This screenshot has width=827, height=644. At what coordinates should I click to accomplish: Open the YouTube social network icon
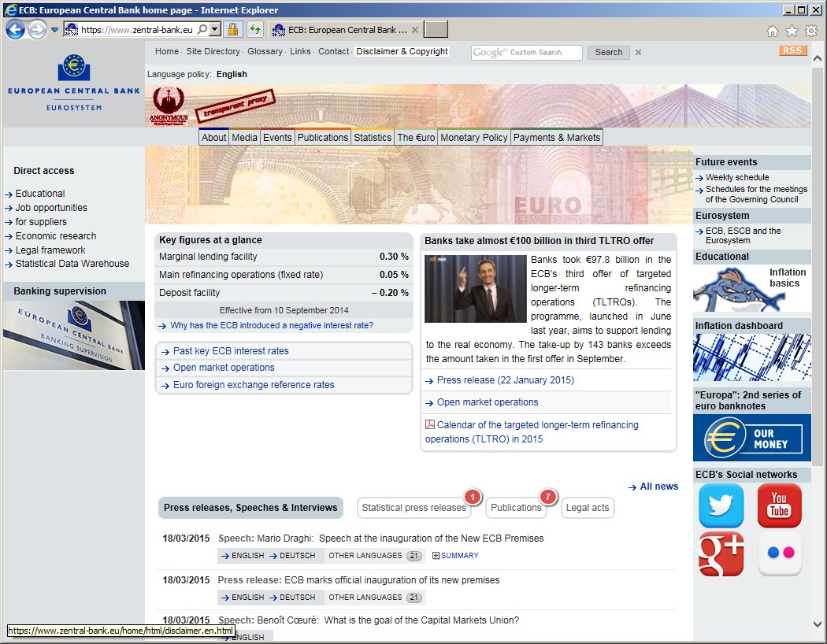tap(779, 505)
